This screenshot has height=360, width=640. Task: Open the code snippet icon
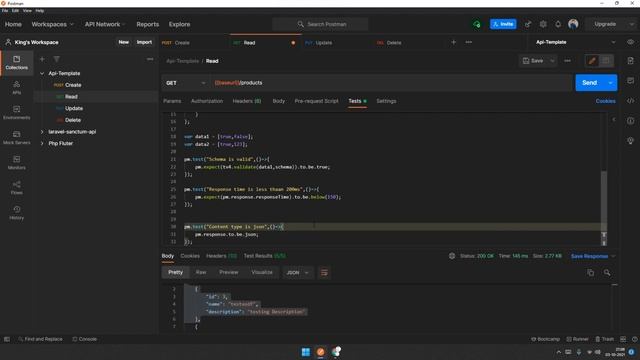pos(631,101)
